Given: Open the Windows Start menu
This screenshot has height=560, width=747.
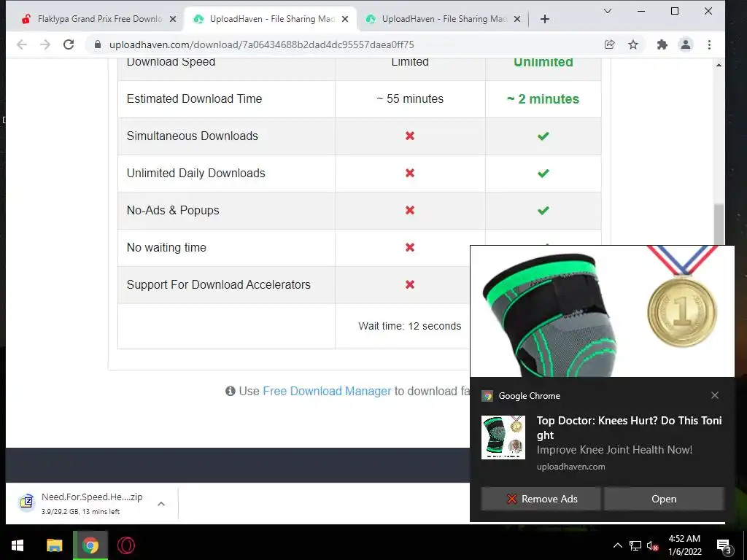Looking at the screenshot, I should [18, 545].
